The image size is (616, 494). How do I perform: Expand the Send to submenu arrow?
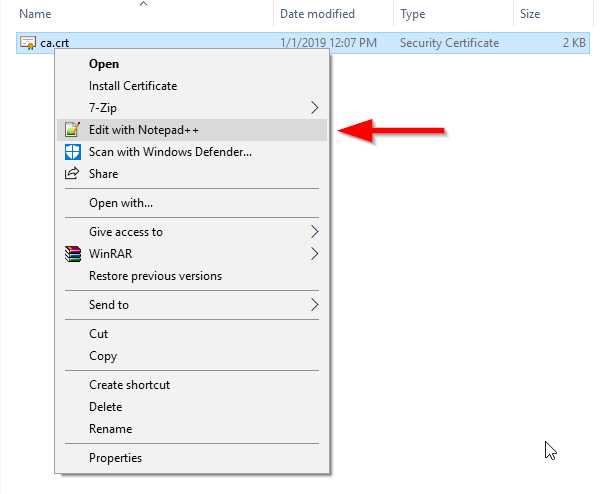coord(314,305)
